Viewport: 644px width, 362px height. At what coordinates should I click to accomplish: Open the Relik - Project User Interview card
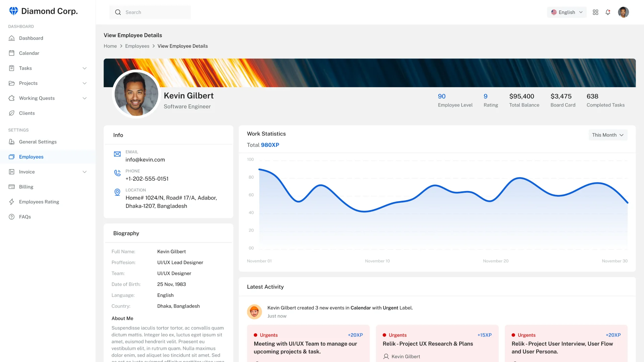[566, 344]
